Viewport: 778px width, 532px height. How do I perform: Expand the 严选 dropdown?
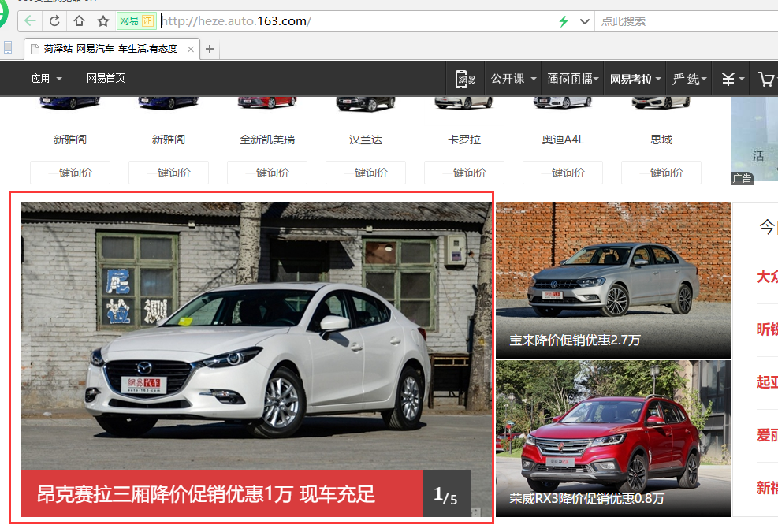coord(689,79)
